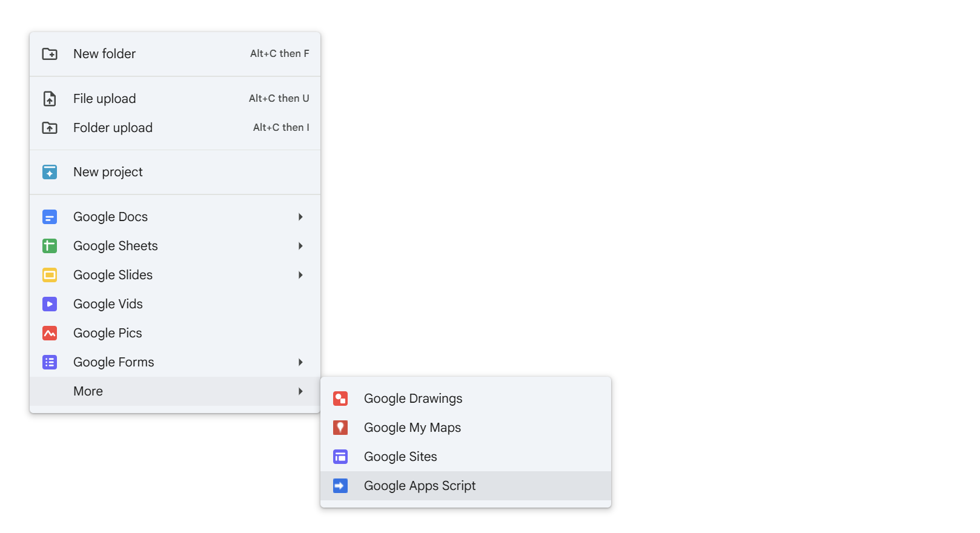The image size is (980, 533).
Task: Click the New project icon
Action: [50, 172]
